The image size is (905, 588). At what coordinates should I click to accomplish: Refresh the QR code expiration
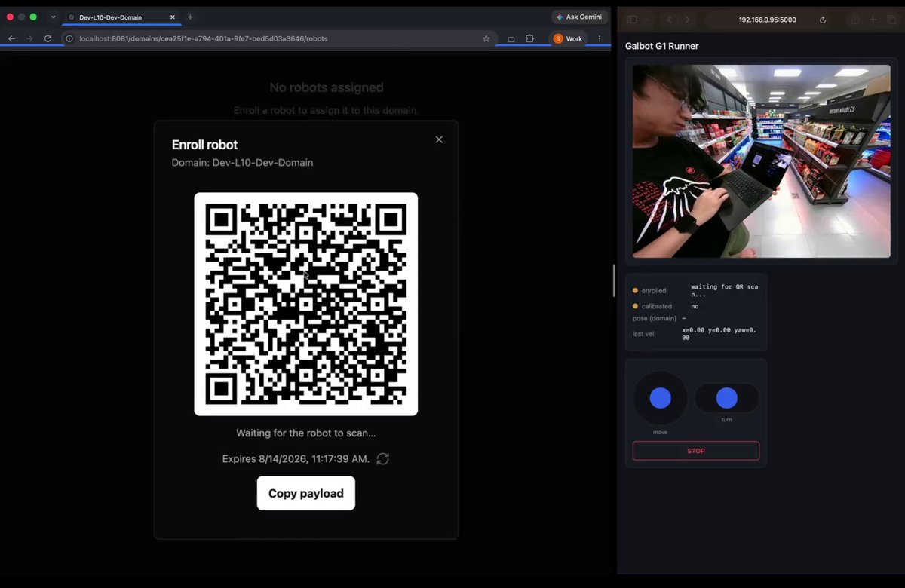[x=383, y=458]
